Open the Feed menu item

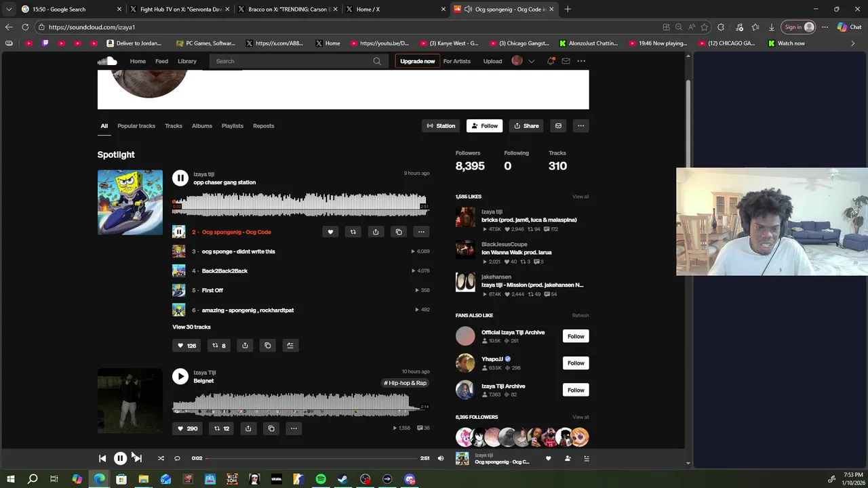pyautogui.click(x=161, y=61)
